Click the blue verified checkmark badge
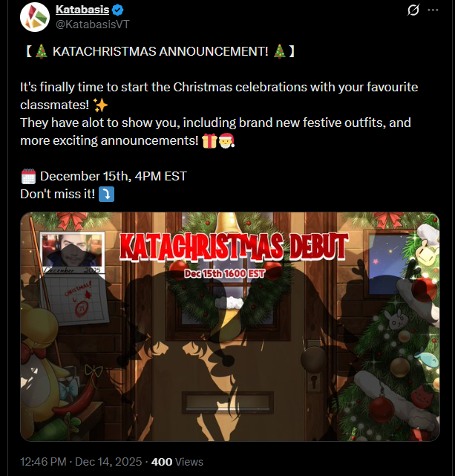Image resolution: width=455 pixels, height=476 pixels. point(117,10)
